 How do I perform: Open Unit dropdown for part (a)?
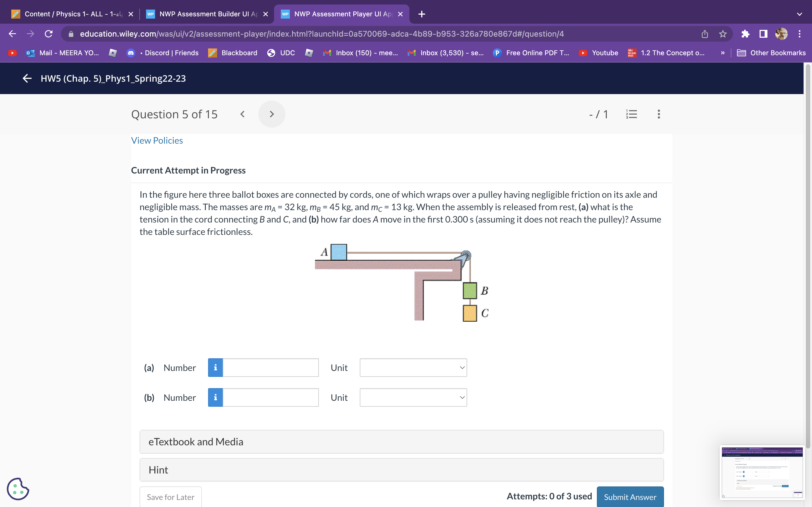(x=413, y=368)
